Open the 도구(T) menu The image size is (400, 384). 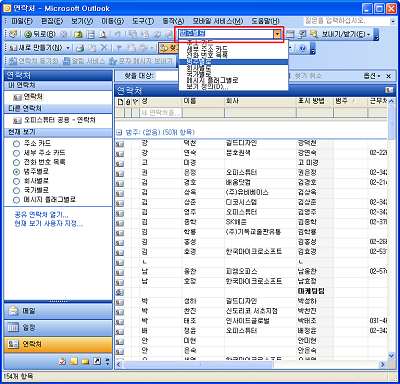[143, 21]
